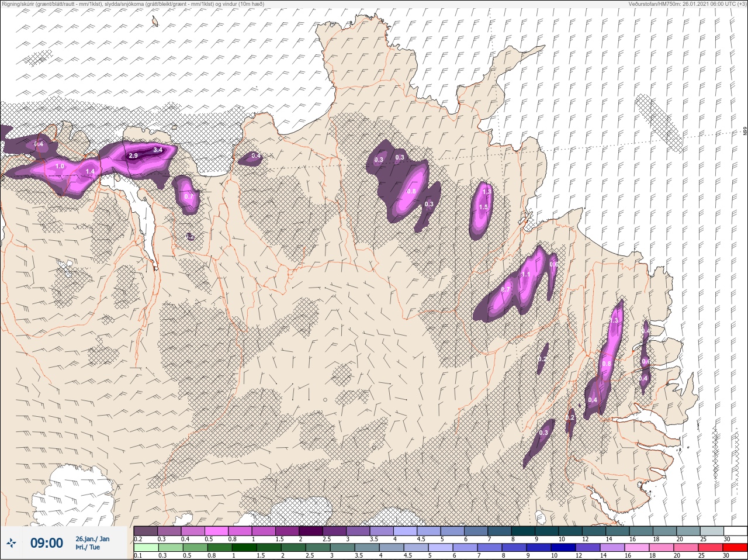
Task: Click the 0.1 label on the lower legend scale
Action: 137,555
